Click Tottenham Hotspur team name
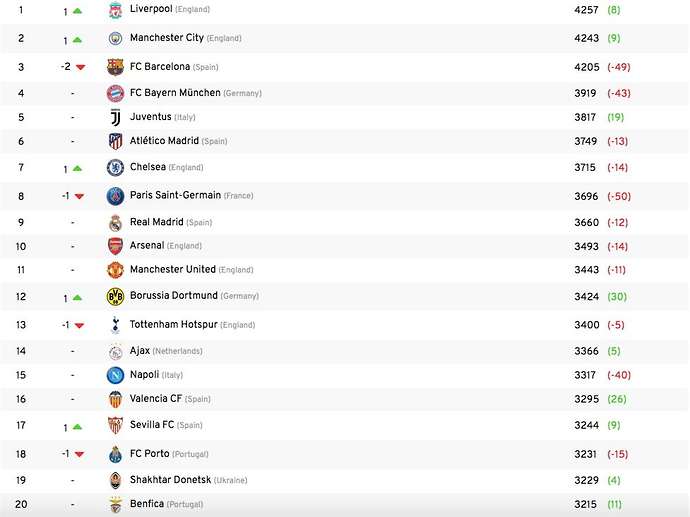The height and width of the screenshot is (517, 690). coord(174,325)
